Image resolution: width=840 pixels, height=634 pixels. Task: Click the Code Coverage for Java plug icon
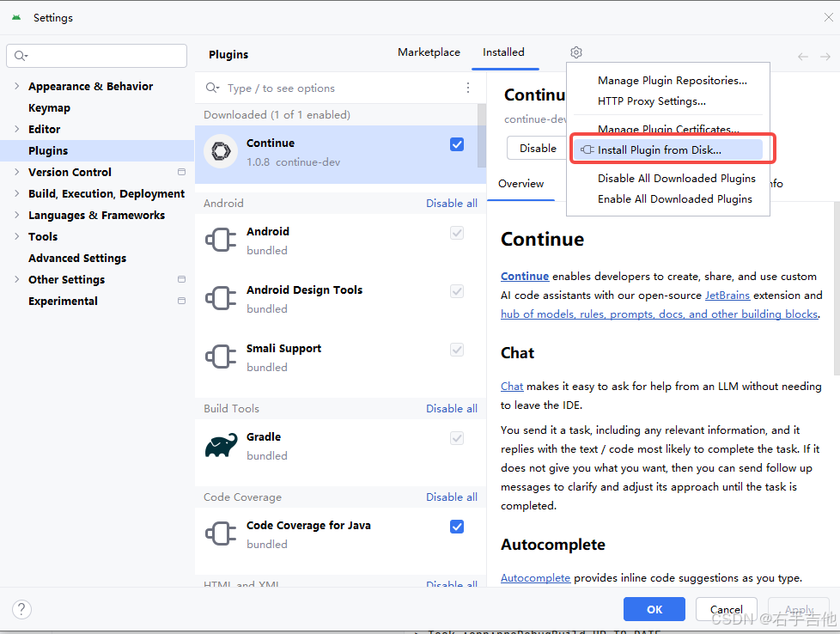(x=221, y=533)
